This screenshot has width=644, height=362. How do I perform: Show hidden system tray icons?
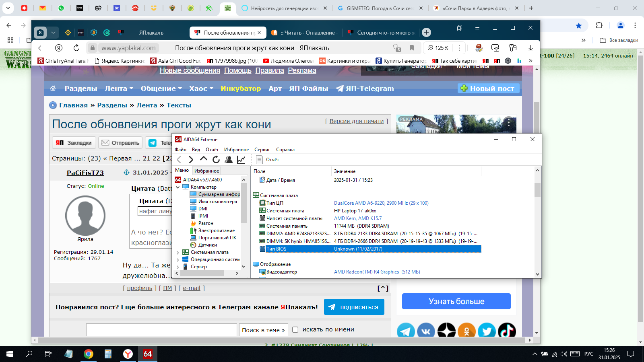535,354
